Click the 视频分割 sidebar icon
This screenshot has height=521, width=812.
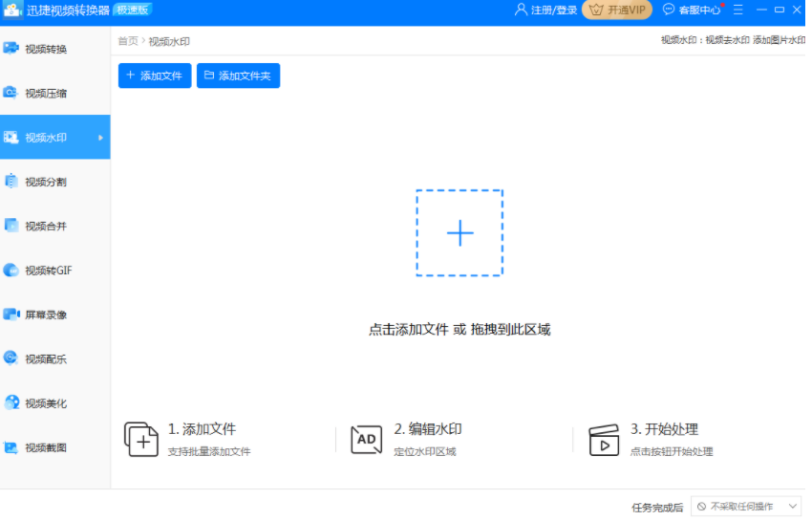(11, 182)
